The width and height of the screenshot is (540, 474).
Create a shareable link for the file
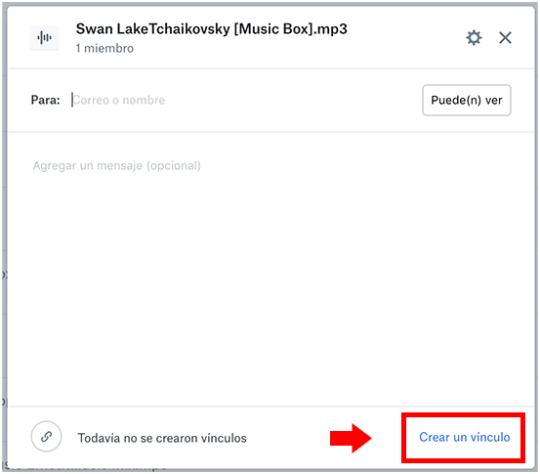pyautogui.click(x=464, y=437)
